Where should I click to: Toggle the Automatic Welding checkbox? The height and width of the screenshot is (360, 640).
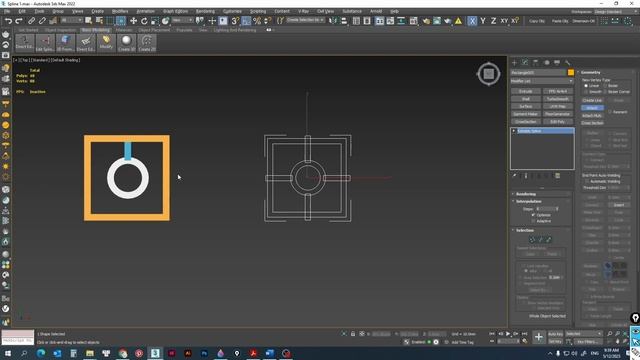(x=587, y=181)
